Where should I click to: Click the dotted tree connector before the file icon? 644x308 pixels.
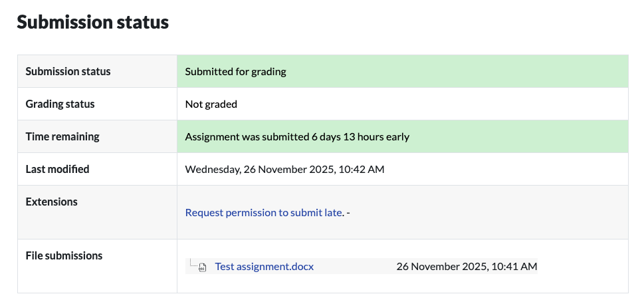[192, 264]
